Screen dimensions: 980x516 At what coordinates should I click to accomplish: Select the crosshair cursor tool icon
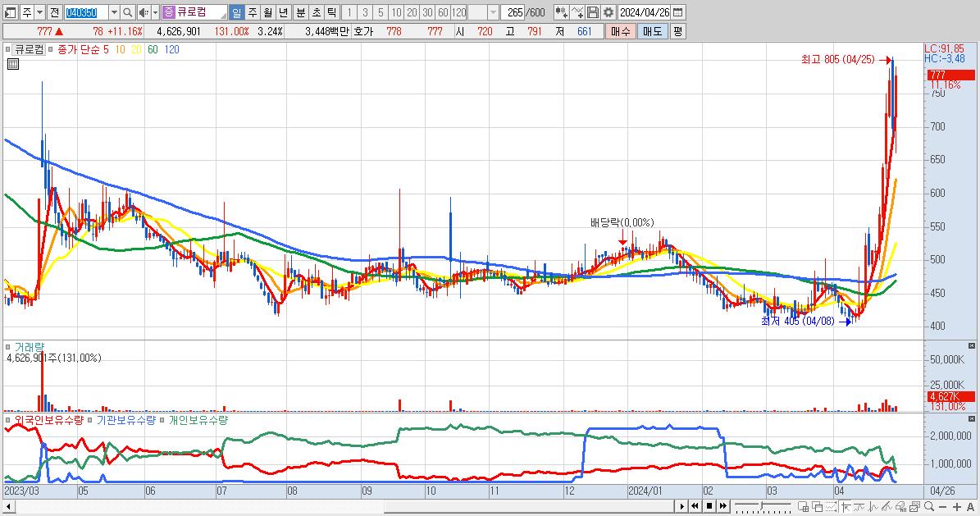pyautogui.click(x=846, y=506)
